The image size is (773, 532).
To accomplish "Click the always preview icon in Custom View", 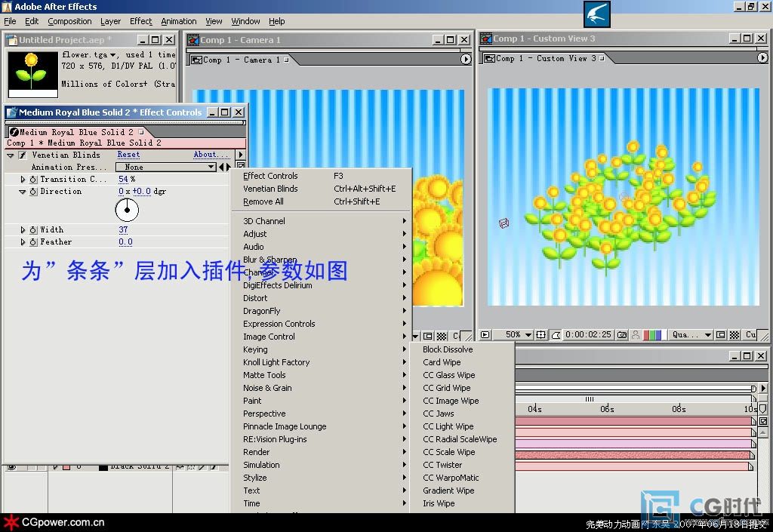I will [x=485, y=334].
